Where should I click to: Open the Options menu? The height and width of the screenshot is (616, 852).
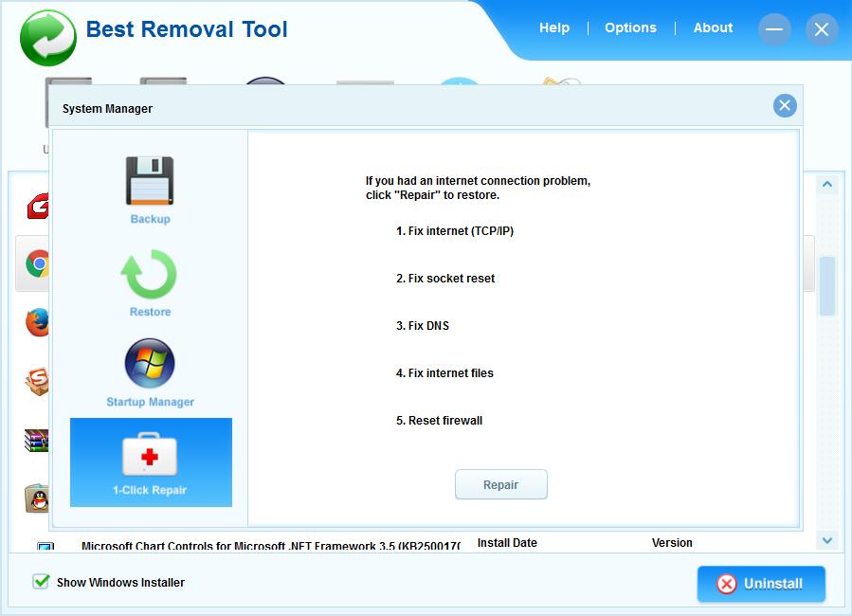[x=630, y=27]
